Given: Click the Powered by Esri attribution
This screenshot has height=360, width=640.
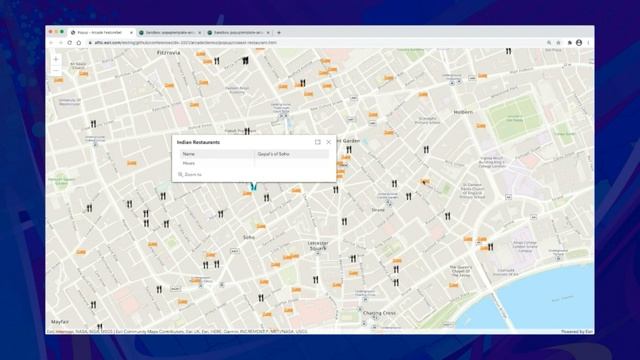Looking at the screenshot, I should [577, 331].
